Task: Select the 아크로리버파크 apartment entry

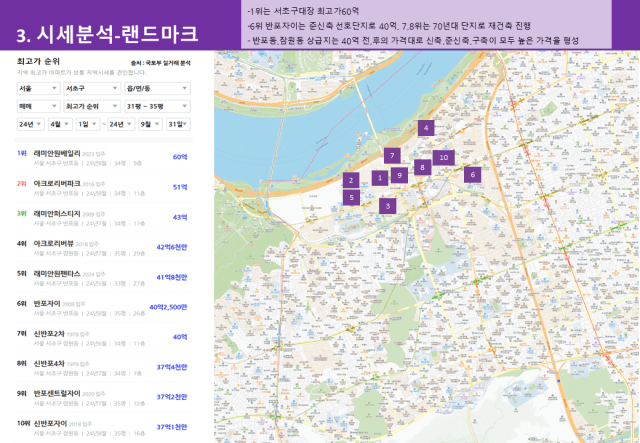Action: click(57, 184)
